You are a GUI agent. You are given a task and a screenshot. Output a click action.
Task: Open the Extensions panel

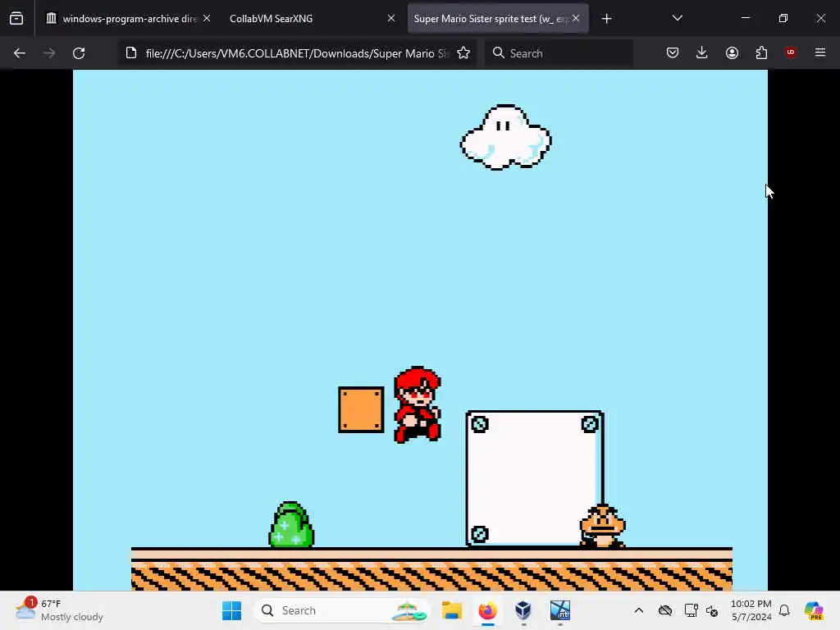click(x=761, y=53)
